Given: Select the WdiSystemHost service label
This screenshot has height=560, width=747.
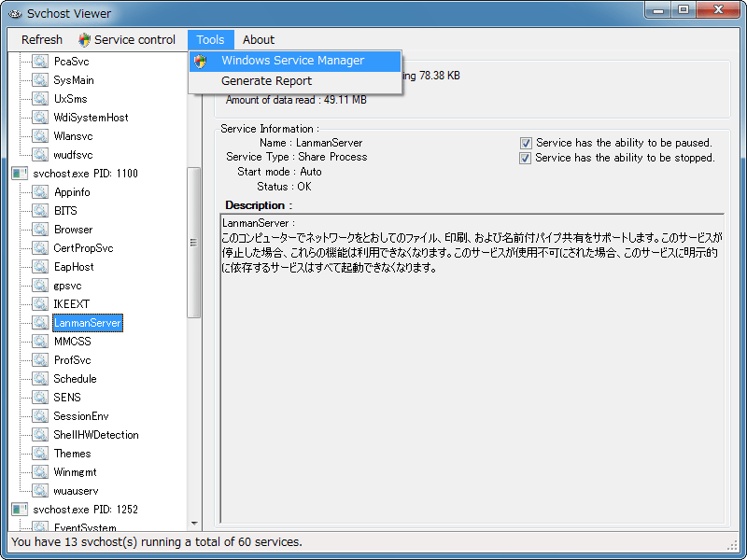Looking at the screenshot, I should click(91, 118).
